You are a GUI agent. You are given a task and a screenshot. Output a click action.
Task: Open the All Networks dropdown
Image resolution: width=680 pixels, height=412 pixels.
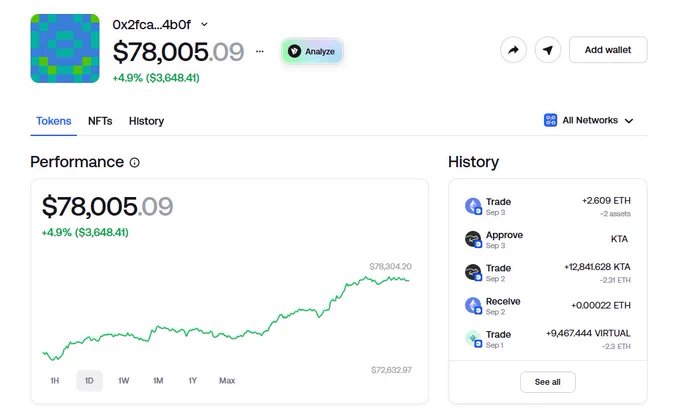pyautogui.click(x=589, y=120)
